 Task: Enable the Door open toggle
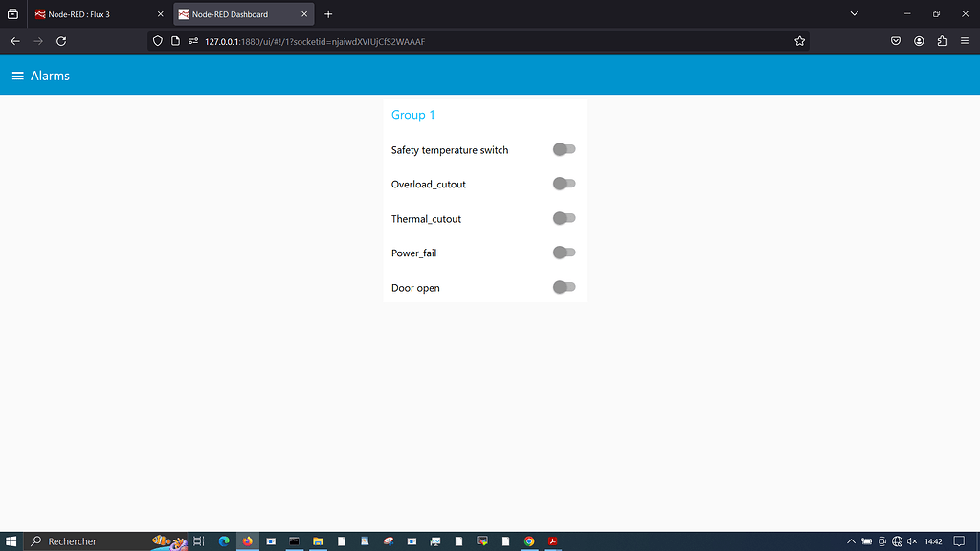pyautogui.click(x=564, y=287)
